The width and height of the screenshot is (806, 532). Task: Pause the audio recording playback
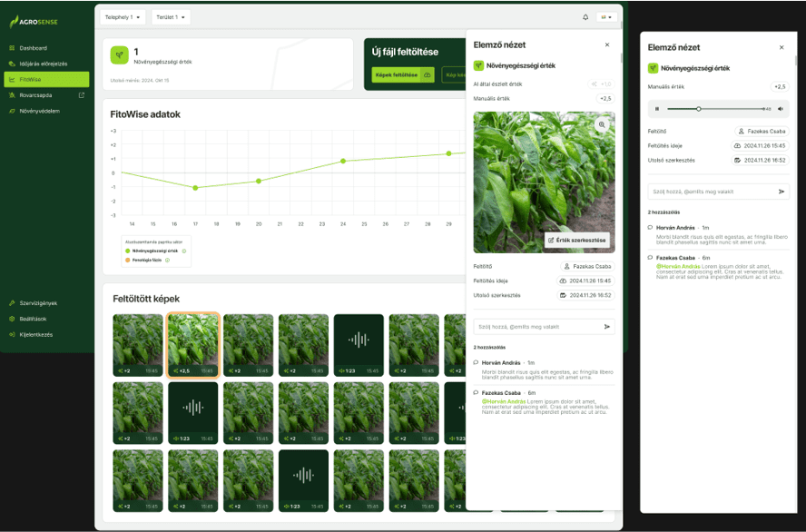point(657,109)
